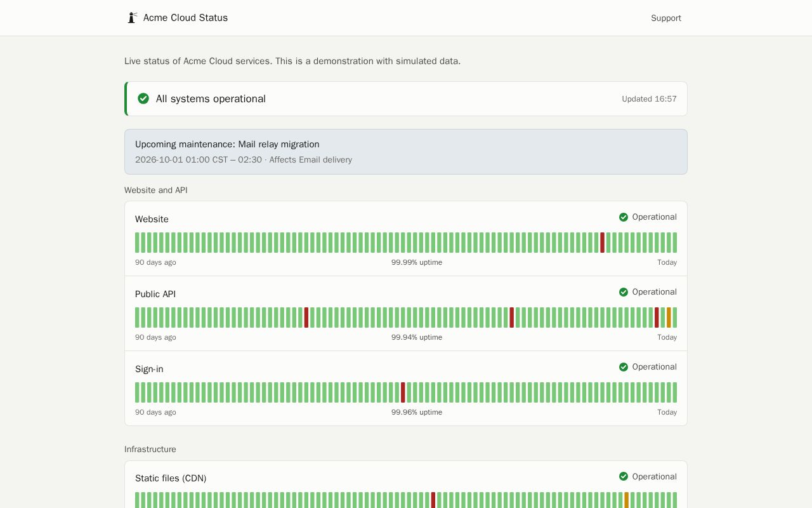Click the Public API service name
Screen dimensions: 812x508
(x=155, y=294)
